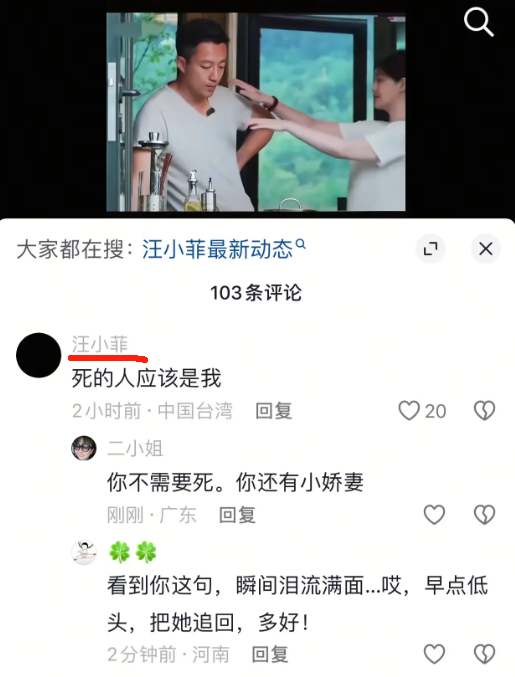Tap the 二小姐 username
The image size is (515, 677).
click(135, 448)
